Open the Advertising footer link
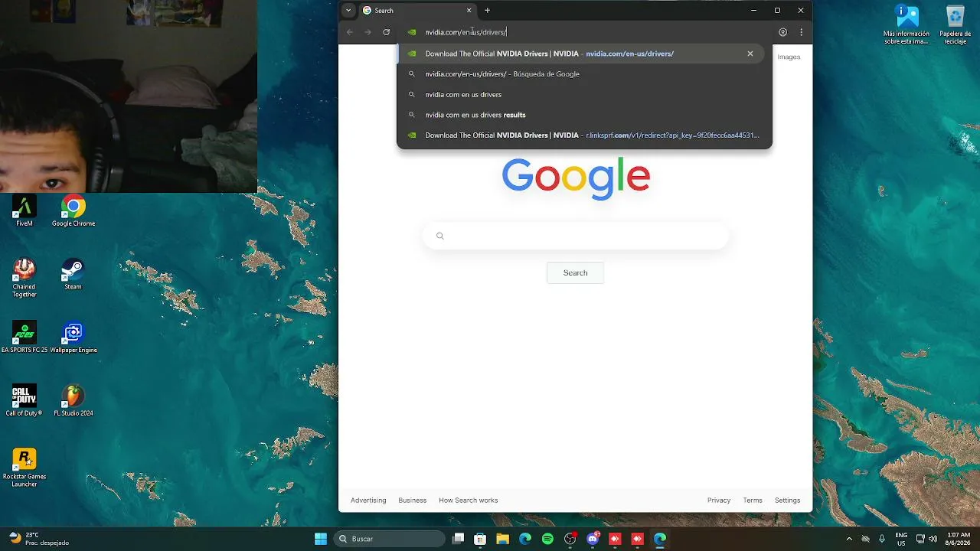 368,500
